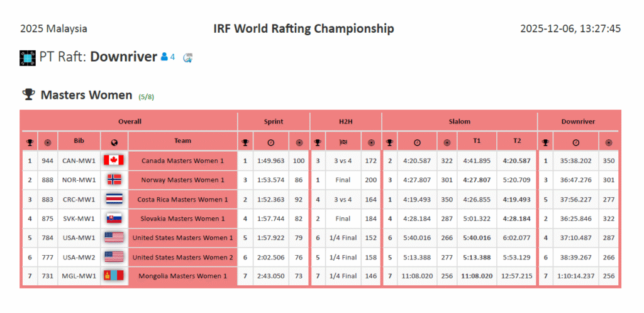The image size is (644, 313).
Task: Open Costa Rica Masters Women 1 team
Action: click(x=182, y=200)
